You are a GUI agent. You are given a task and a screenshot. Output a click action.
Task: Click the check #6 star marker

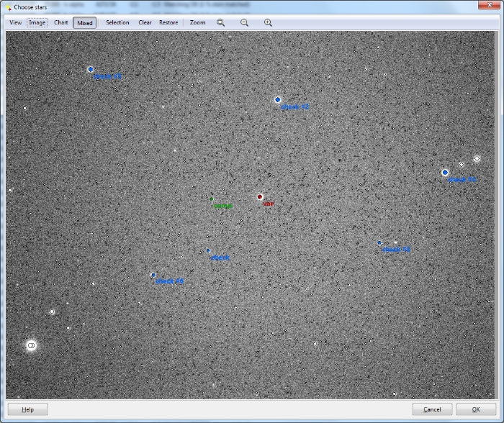tap(153, 275)
